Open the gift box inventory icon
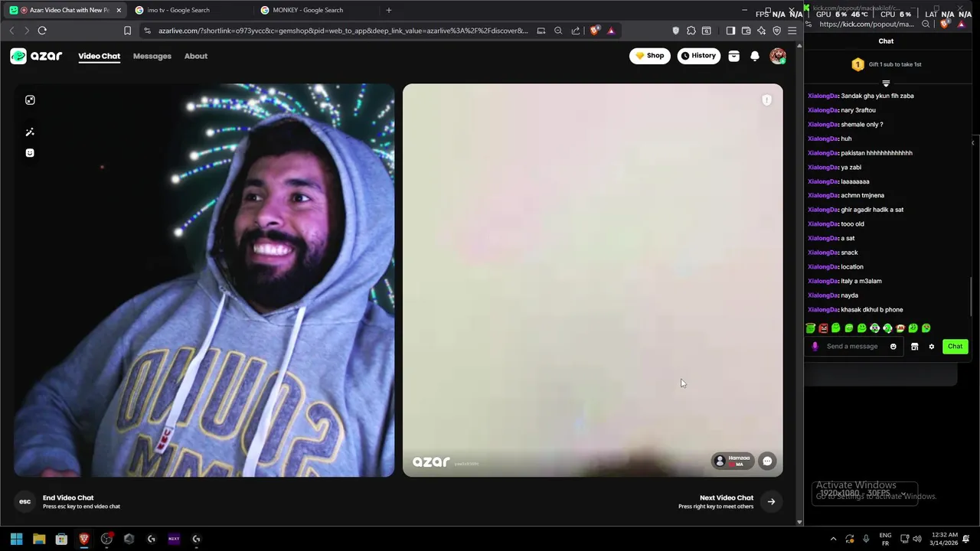This screenshot has height=551, width=980. pyautogui.click(x=733, y=56)
